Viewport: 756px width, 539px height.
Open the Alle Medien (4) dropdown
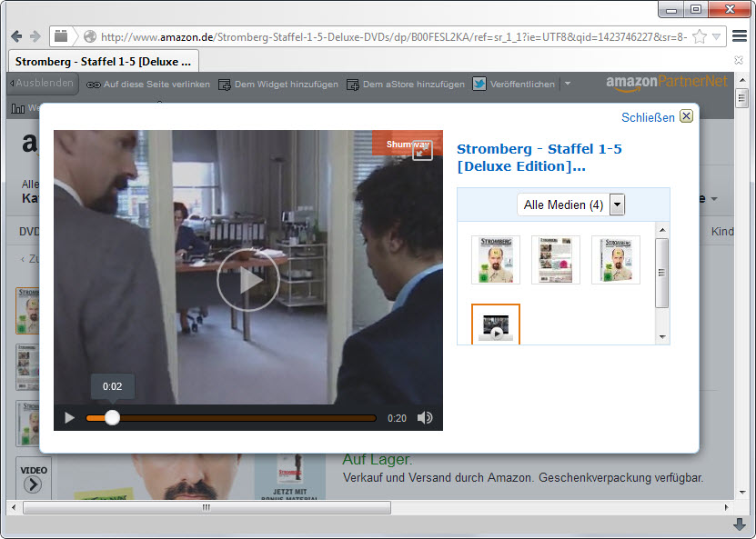tap(570, 205)
